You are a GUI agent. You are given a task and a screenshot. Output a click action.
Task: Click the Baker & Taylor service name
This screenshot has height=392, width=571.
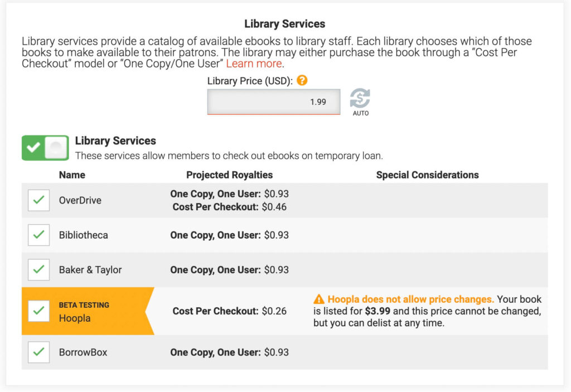90,269
